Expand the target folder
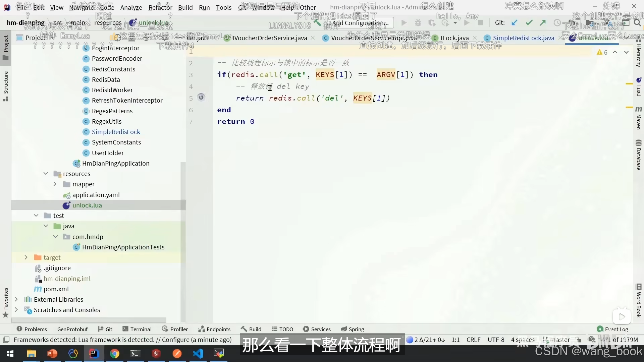 26,257
